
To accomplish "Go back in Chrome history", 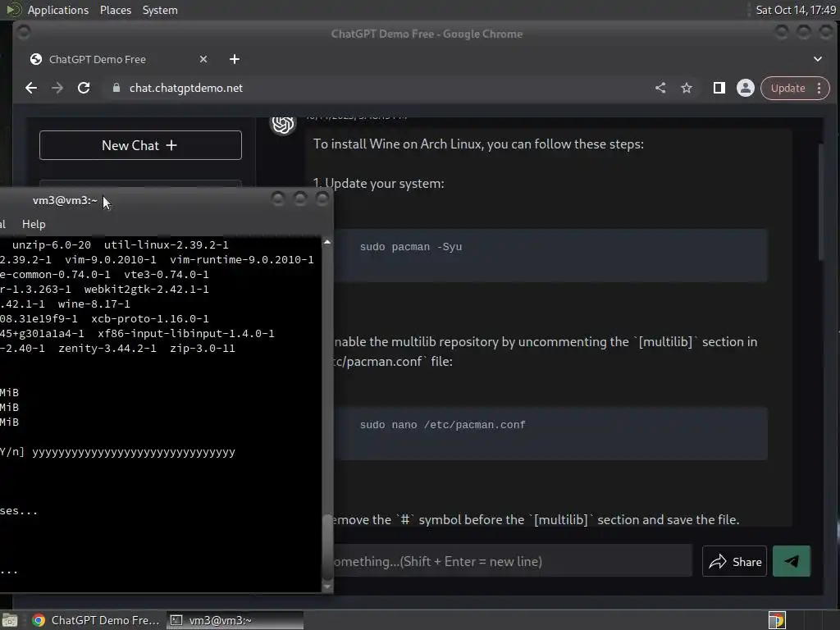I will tap(31, 88).
